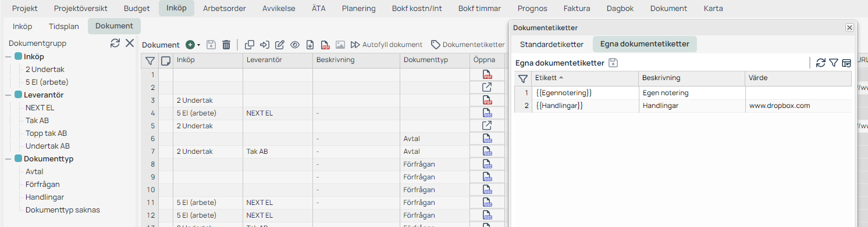The width and height of the screenshot is (868, 227).
Task: Delete document with the trash icon
Action: point(226,45)
